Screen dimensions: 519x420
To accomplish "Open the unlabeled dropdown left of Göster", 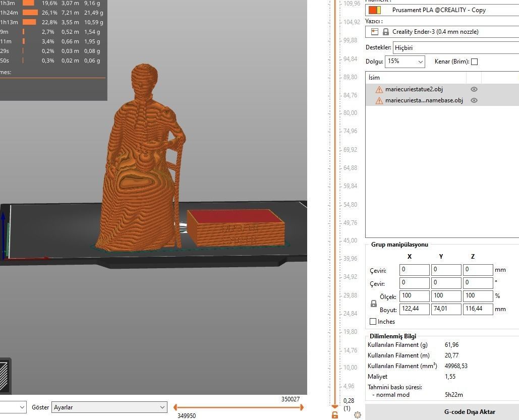I will click(13, 407).
